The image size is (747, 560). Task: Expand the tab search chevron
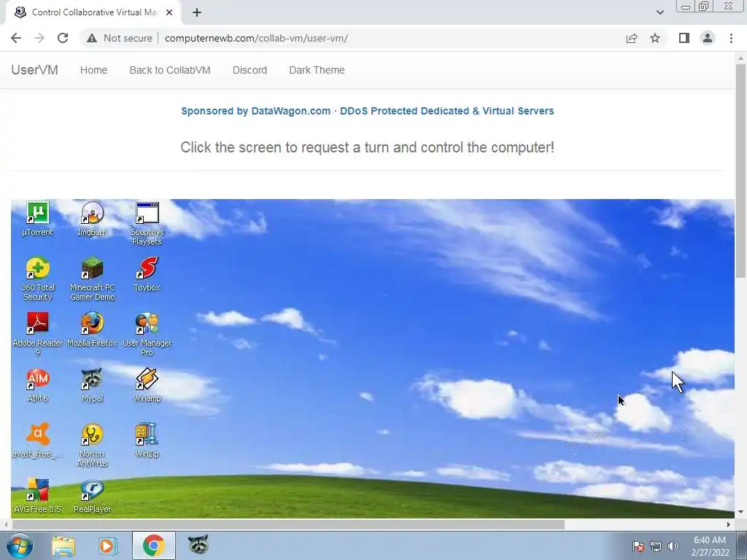(659, 12)
